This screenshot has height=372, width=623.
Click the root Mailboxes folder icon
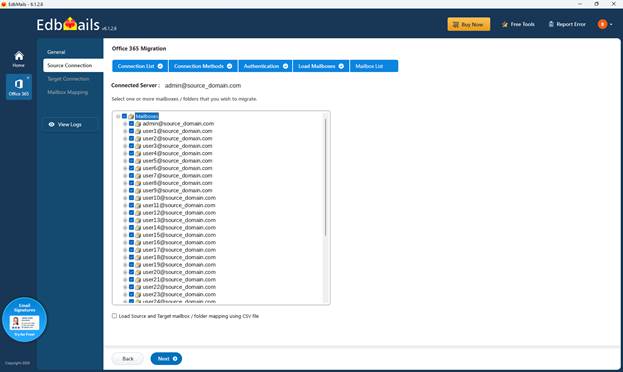tap(131, 116)
